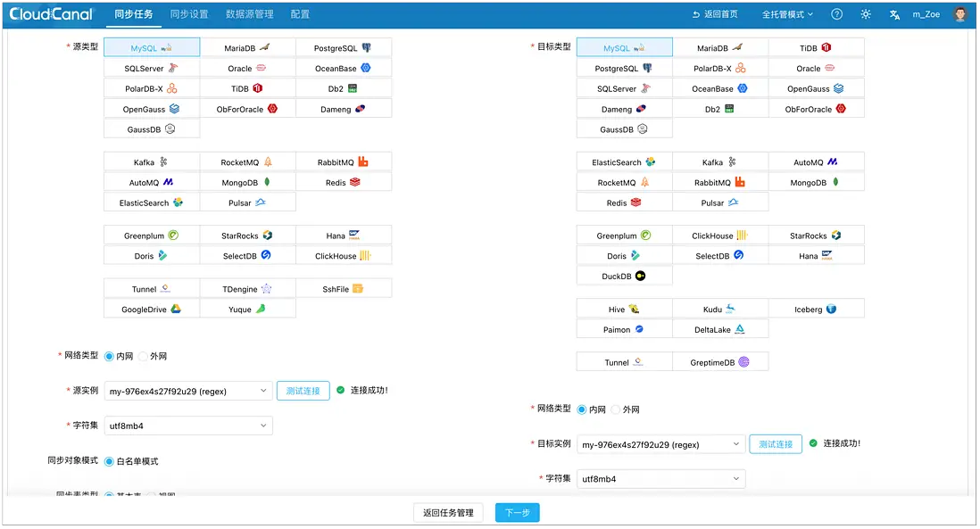Click 返回首页 link
The width and height of the screenshot is (980, 529).
click(x=715, y=13)
